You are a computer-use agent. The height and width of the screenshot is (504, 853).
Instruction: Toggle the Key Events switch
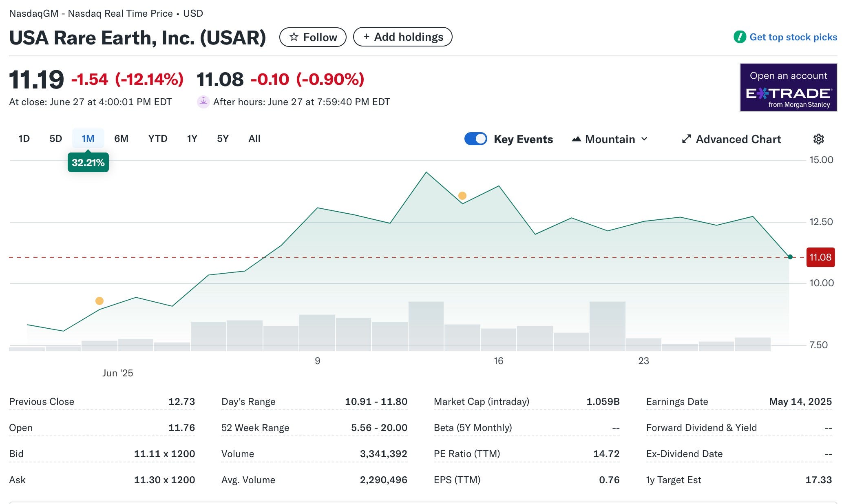[475, 139]
